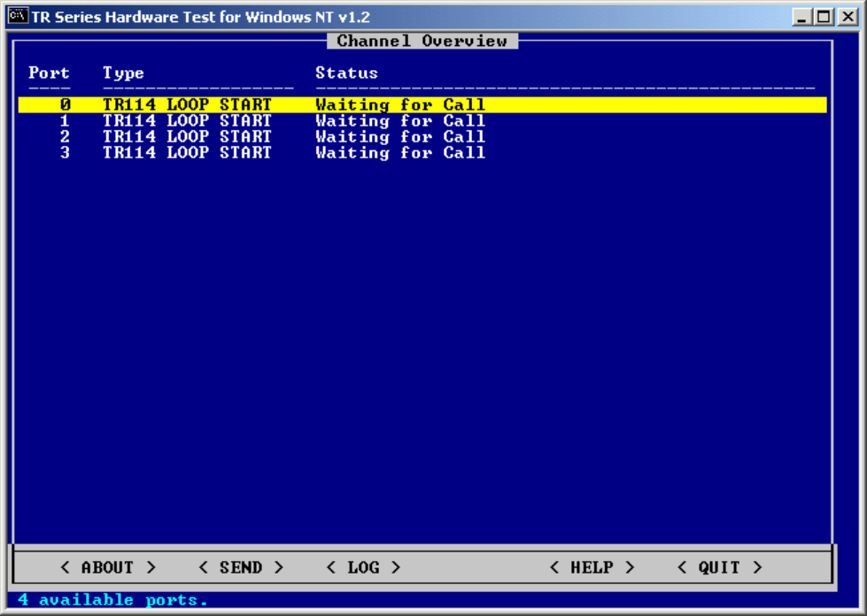Viewport: 867px width, 616px height.
Task: Click the Status column header
Action: coord(346,73)
